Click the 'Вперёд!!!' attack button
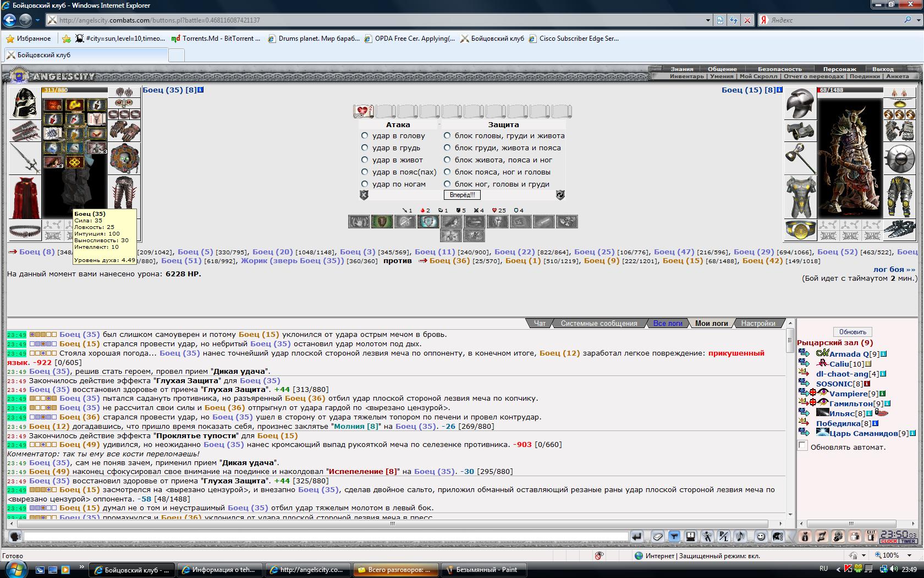Viewport: 924px width, 578px height. pyautogui.click(x=462, y=195)
